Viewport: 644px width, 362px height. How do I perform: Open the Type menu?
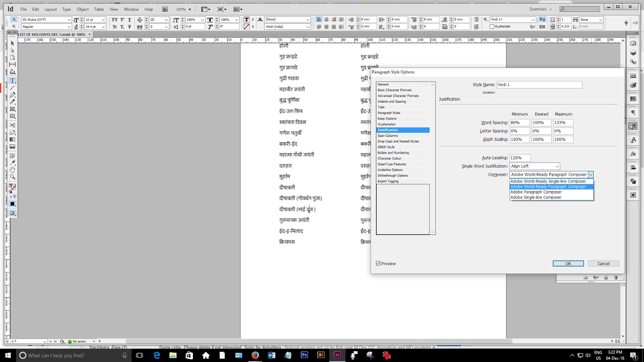click(66, 9)
